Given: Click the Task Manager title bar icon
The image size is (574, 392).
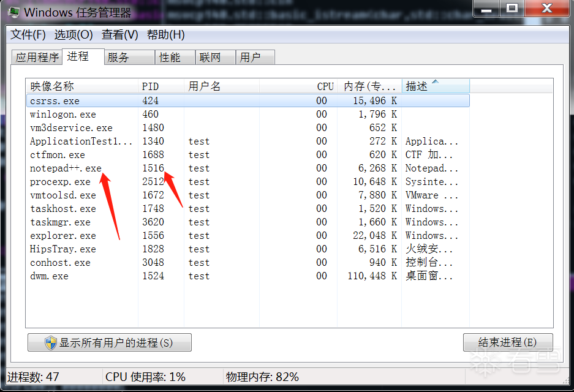Looking at the screenshot, I should [x=14, y=13].
